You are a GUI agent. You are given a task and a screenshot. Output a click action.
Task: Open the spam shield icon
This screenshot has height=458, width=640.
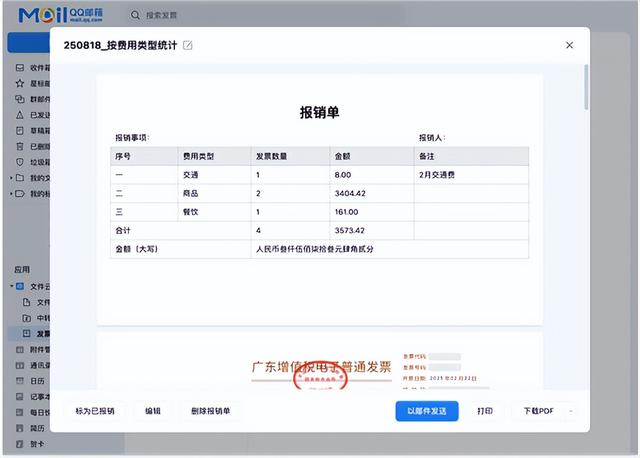20,162
